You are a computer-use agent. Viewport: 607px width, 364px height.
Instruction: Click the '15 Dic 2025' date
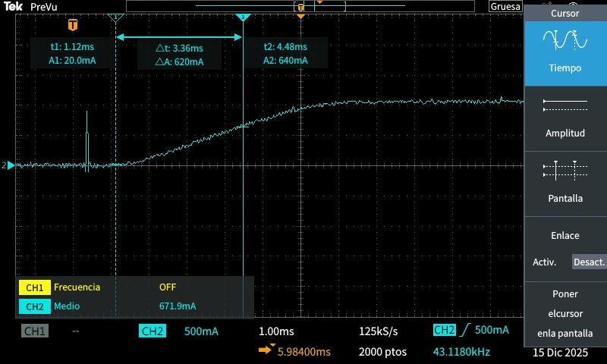click(x=560, y=353)
